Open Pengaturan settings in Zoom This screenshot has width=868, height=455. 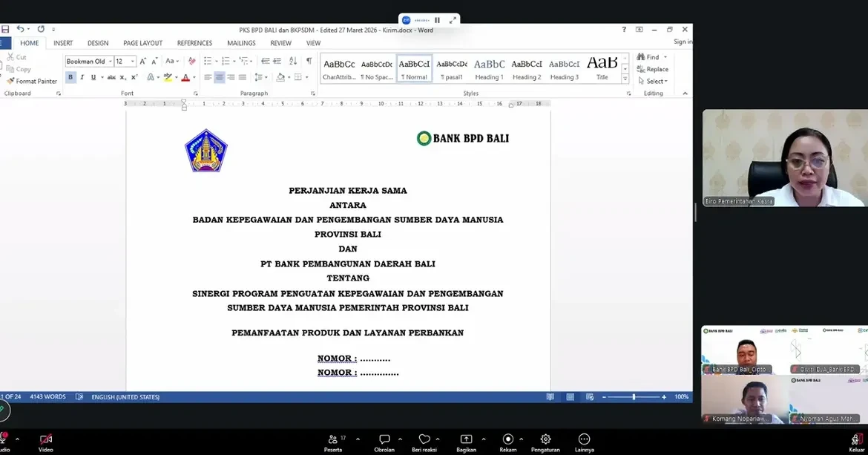coord(545,443)
